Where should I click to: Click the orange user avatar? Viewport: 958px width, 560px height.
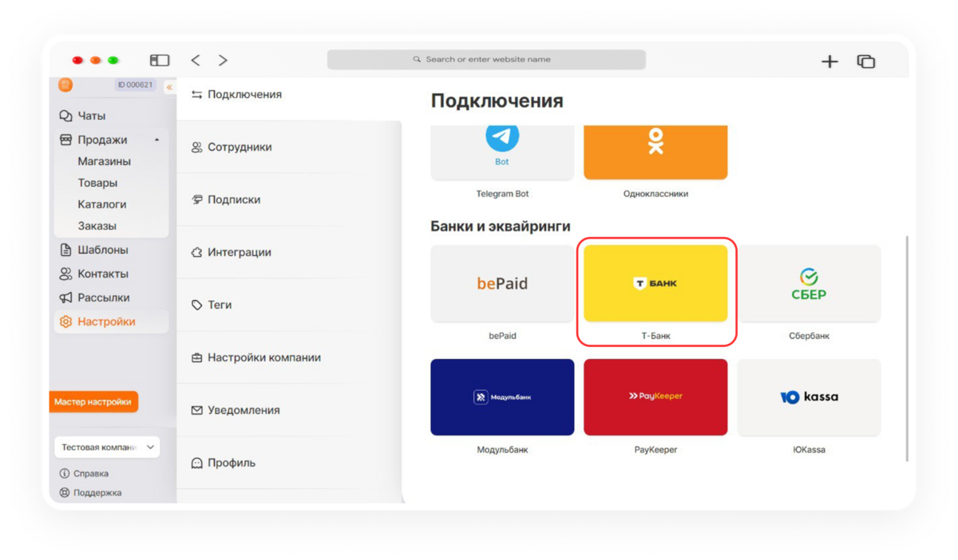click(65, 85)
